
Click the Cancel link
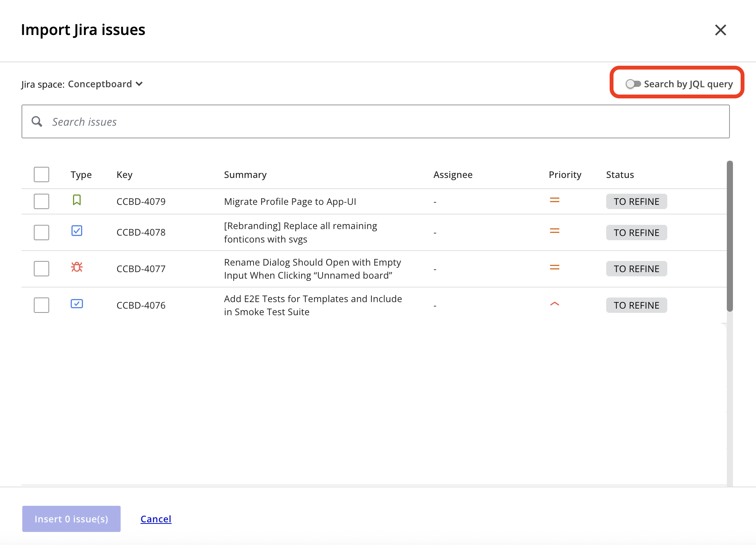pos(156,519)
